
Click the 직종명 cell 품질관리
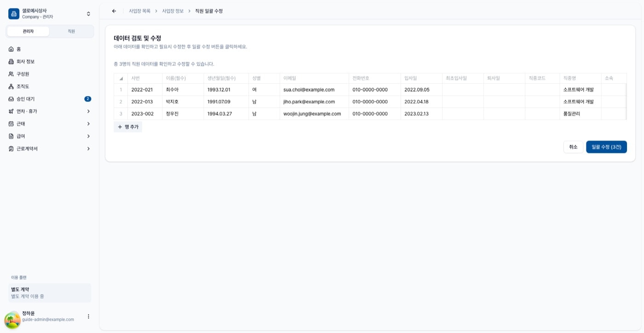click(x=581, y=114)
